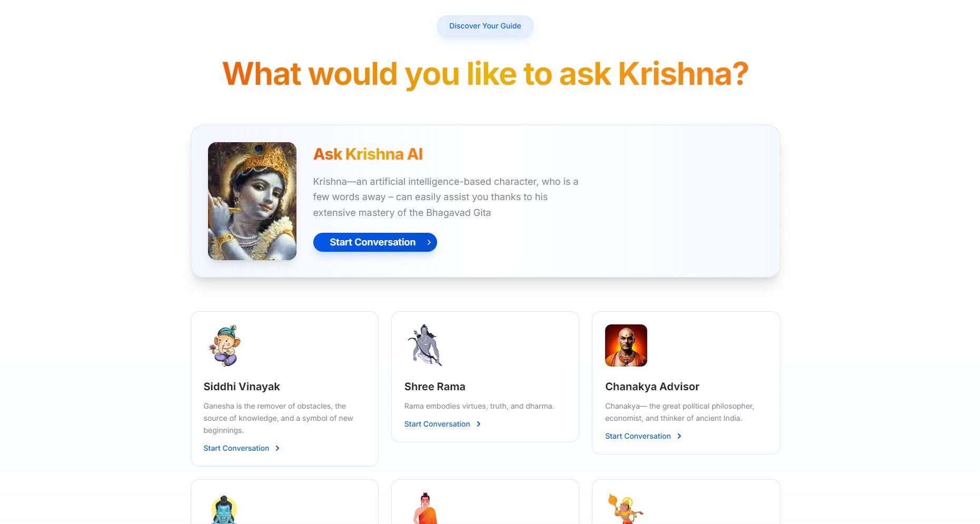Click chevron next to Shree Rama's Start Conversation

coord(478,424)
